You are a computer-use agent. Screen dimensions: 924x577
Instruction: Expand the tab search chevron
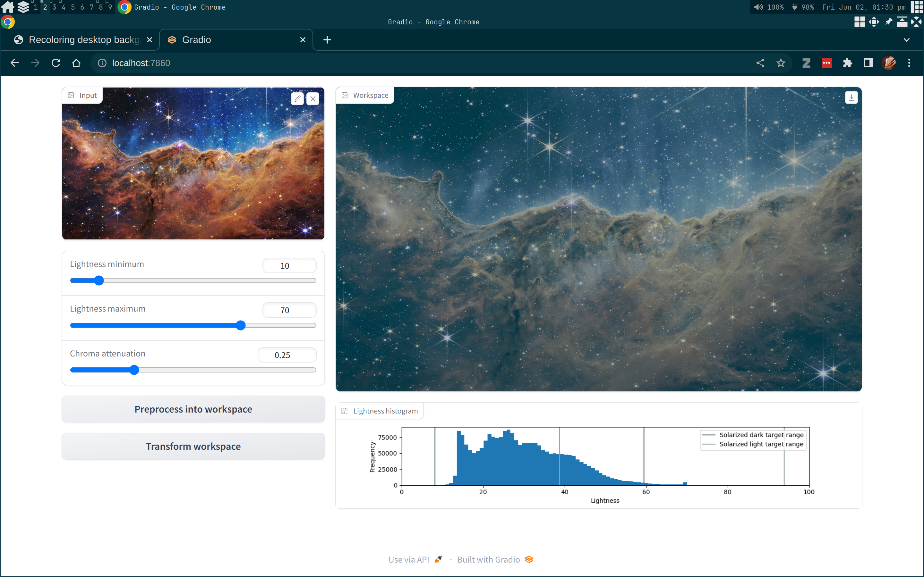(906, 40)
